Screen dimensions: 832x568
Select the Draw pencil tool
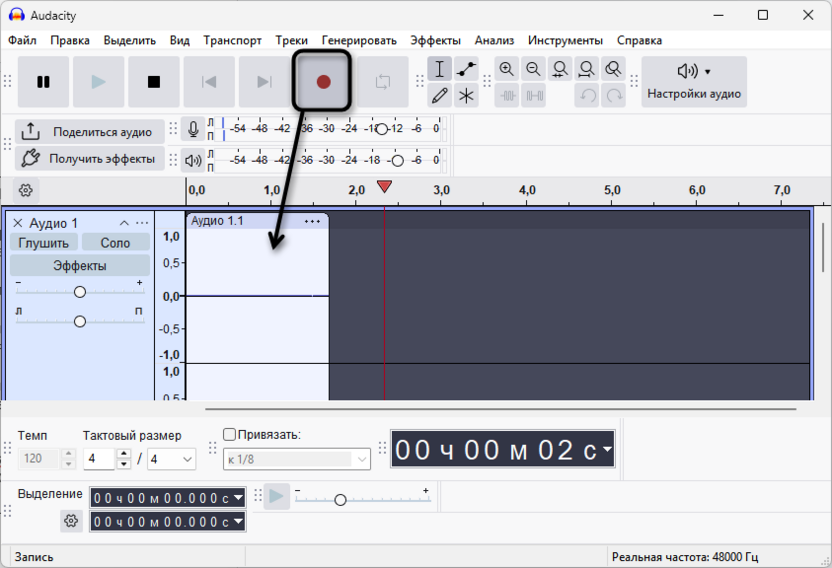point(439,96)
